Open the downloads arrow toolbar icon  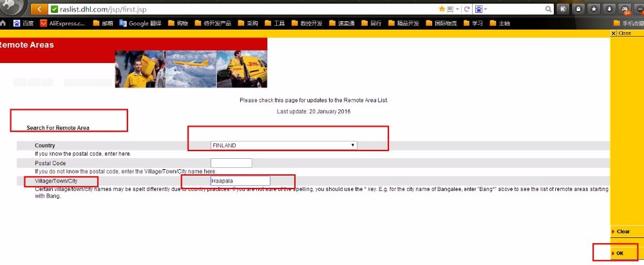click(x=609, y=9)
